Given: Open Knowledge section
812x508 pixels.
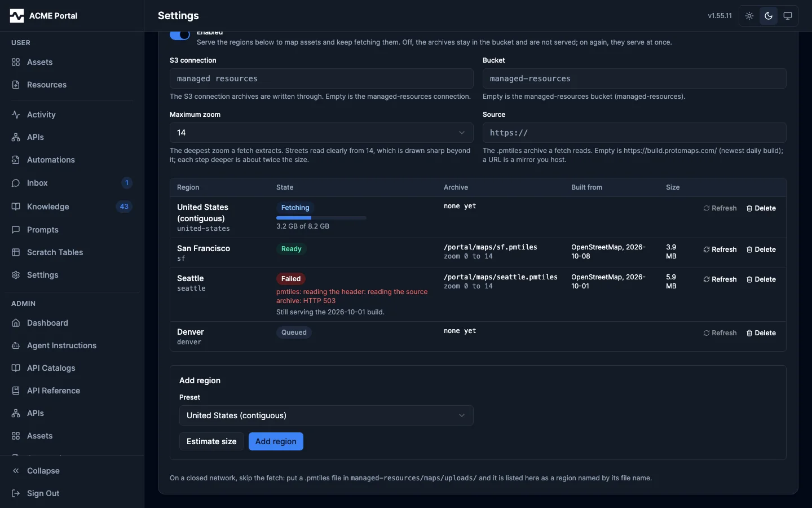Looking at the screenshot, I should point(72,207).
